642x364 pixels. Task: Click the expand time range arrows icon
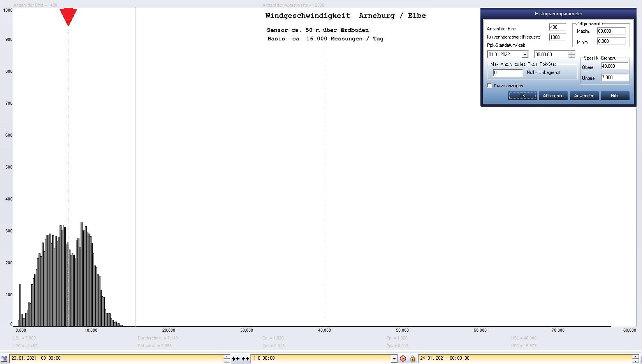(245, 359)
